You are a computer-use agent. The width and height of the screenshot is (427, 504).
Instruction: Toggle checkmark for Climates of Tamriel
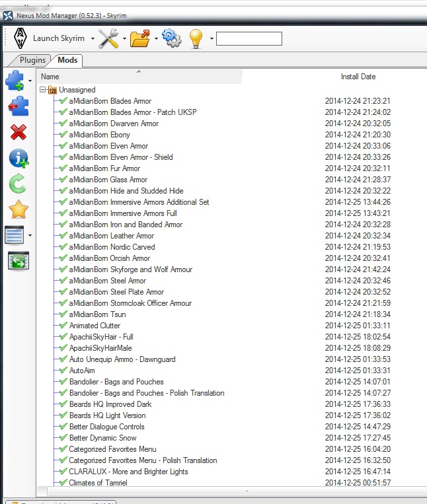[x=63, y=482]
